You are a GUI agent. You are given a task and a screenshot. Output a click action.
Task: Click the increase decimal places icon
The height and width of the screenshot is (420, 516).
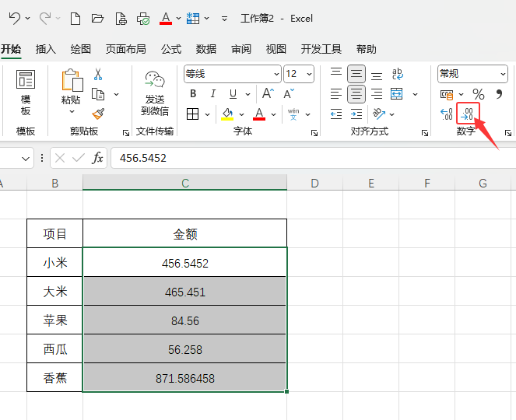(447, 114)
